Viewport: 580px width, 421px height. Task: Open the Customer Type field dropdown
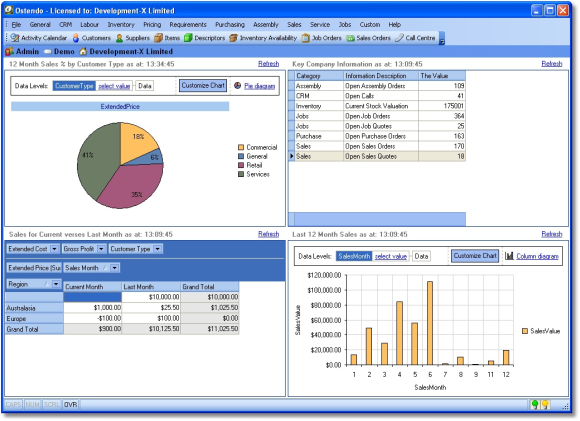(x=158, y=249)
